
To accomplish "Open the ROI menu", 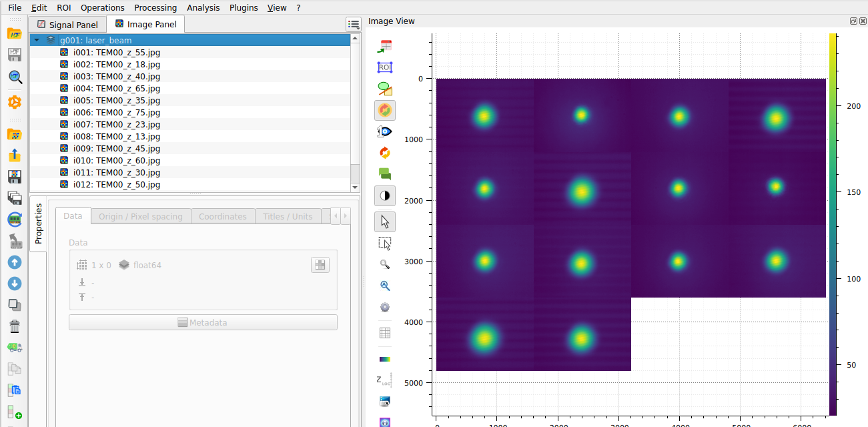I will coord(64,7).
